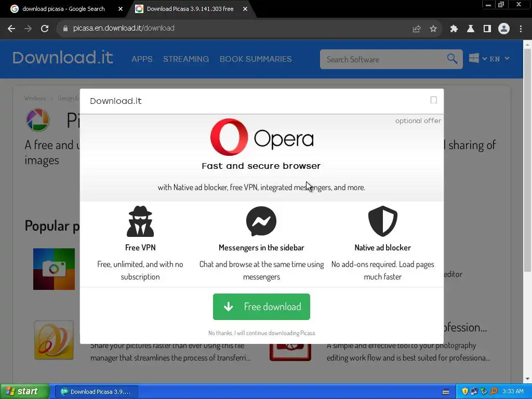Click the scrollbar down arrow
This screenshot has height=399, width=532.
tap(528, 379)
